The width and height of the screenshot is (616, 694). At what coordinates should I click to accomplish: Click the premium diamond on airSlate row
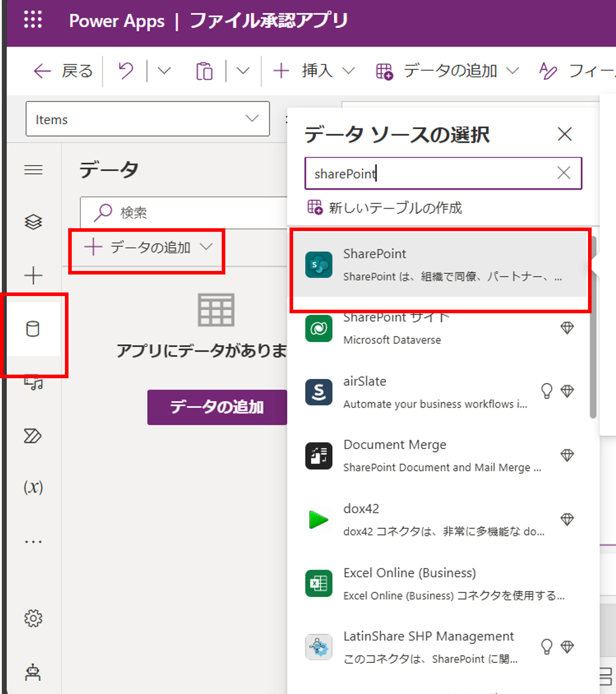(x=567, y=391)
